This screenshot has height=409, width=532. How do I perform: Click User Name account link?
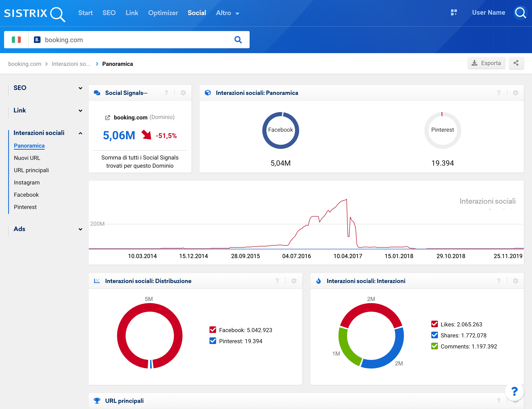[488, 13]
